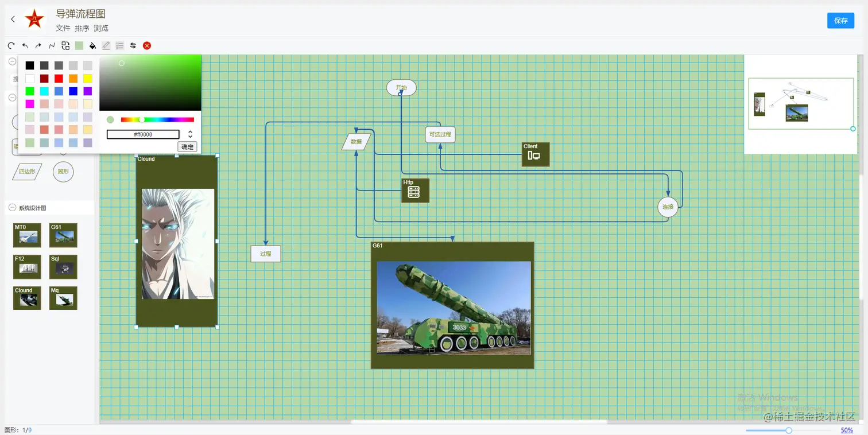The image size is (868, 435).
Task: Select the curved line style tool
Action: (52, 45)
